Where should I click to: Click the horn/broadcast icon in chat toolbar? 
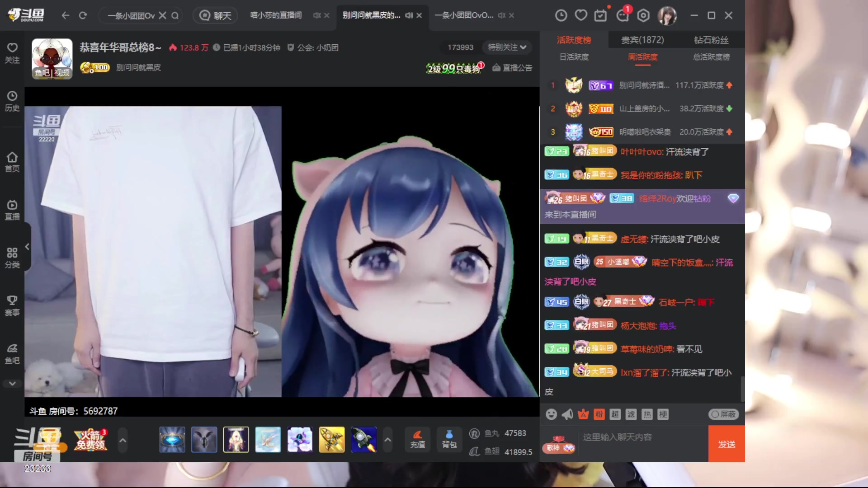click(x=566, y=414)
